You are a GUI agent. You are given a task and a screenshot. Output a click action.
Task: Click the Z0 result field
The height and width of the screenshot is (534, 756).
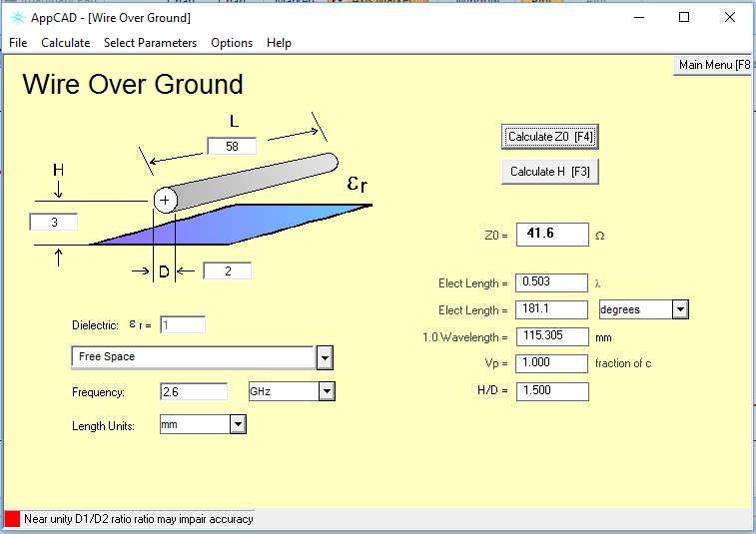(x=551, y=235)
